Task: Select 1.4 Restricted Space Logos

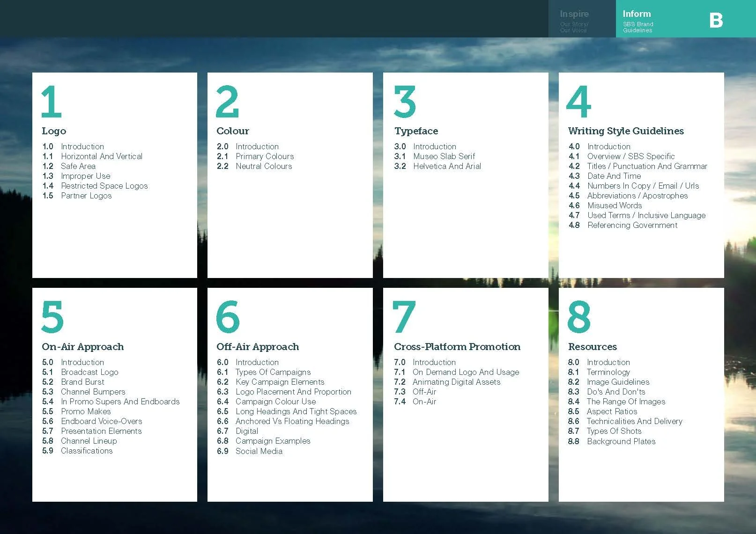Action: tap(95, 186)
